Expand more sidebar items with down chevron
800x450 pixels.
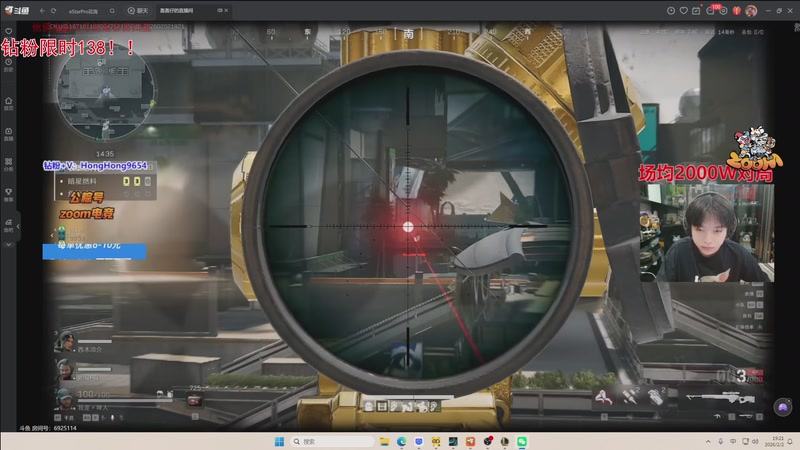(x=9, y=245)
